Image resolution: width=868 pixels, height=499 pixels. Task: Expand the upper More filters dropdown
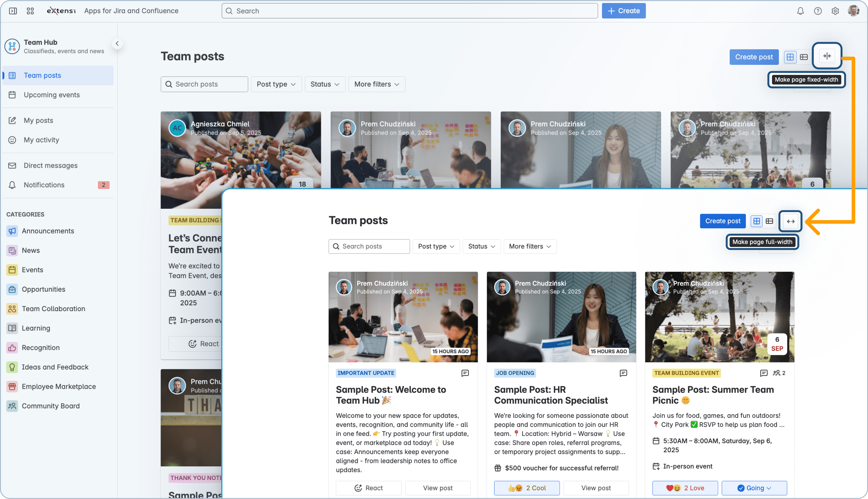point(377,84)
